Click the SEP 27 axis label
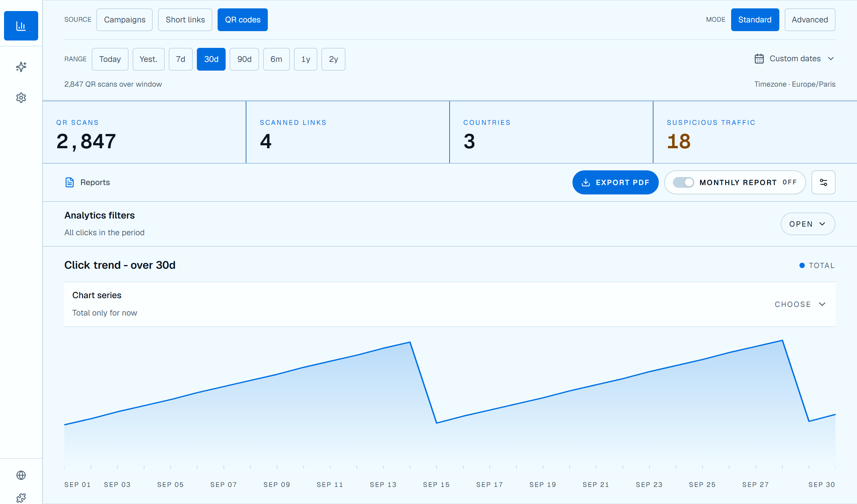This screenshot has width=857, height=504. (x=755, y=485)
